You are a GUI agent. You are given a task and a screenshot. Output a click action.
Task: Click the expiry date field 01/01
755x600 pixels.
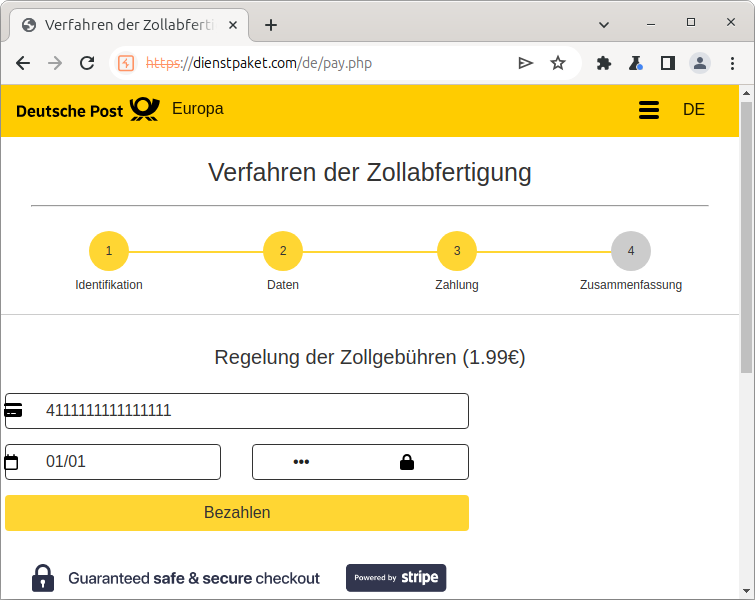[x=125, y=462]
